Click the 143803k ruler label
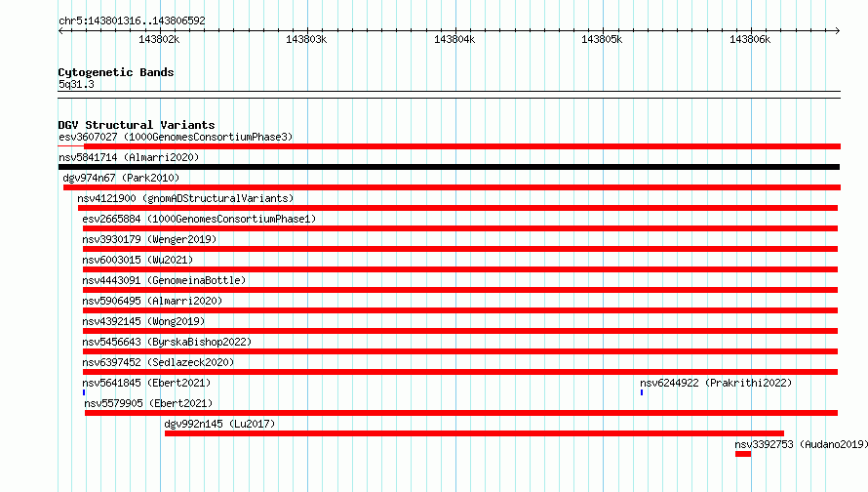The image size is (868, 492). (306, 39)
